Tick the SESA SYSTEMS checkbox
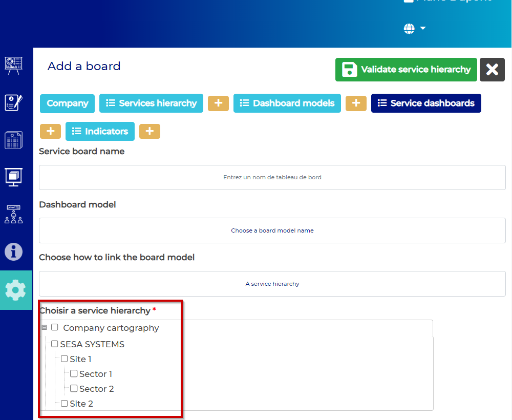 pos(55,344)
